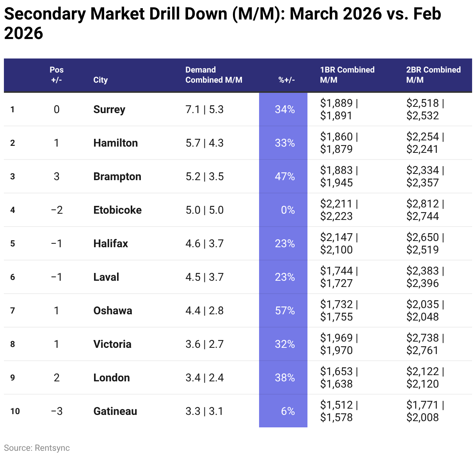Click the Pos +/- column header
This screenshot has height=457, width=476.
57,75
